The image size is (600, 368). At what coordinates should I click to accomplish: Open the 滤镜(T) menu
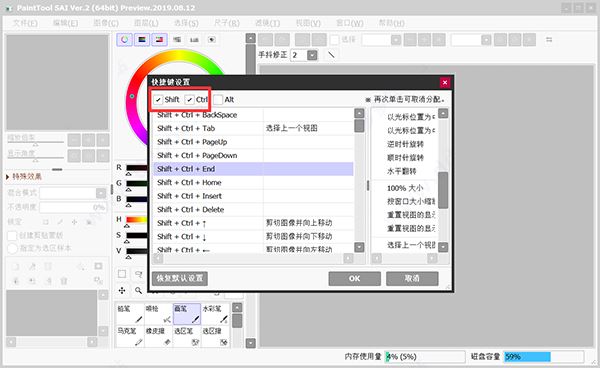coord(267,23)
